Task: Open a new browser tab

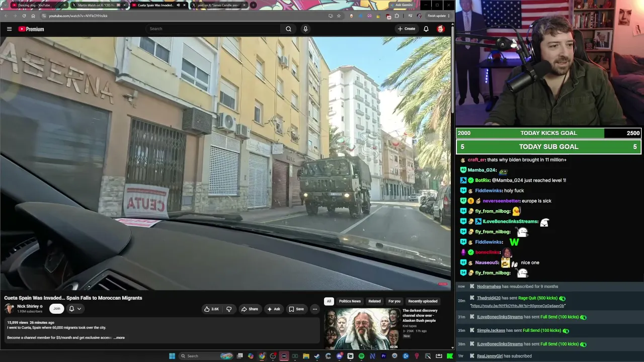Action: click(x=253, y=5)
